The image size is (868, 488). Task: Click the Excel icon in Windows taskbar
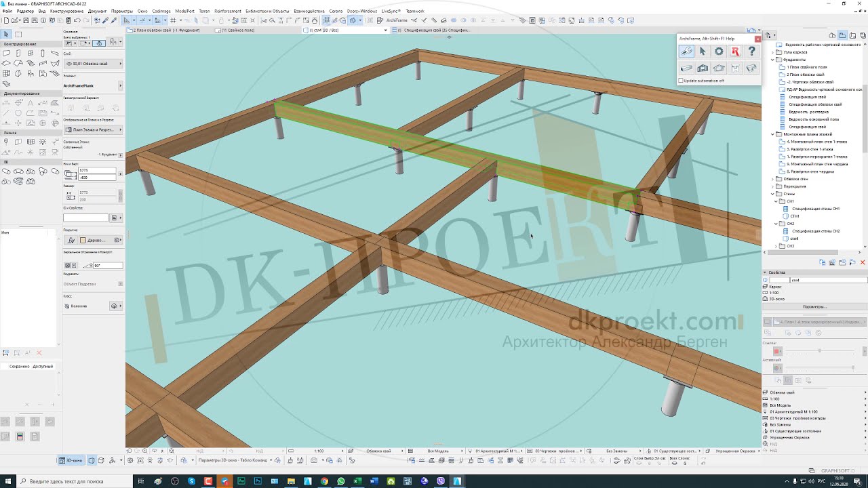357,481
